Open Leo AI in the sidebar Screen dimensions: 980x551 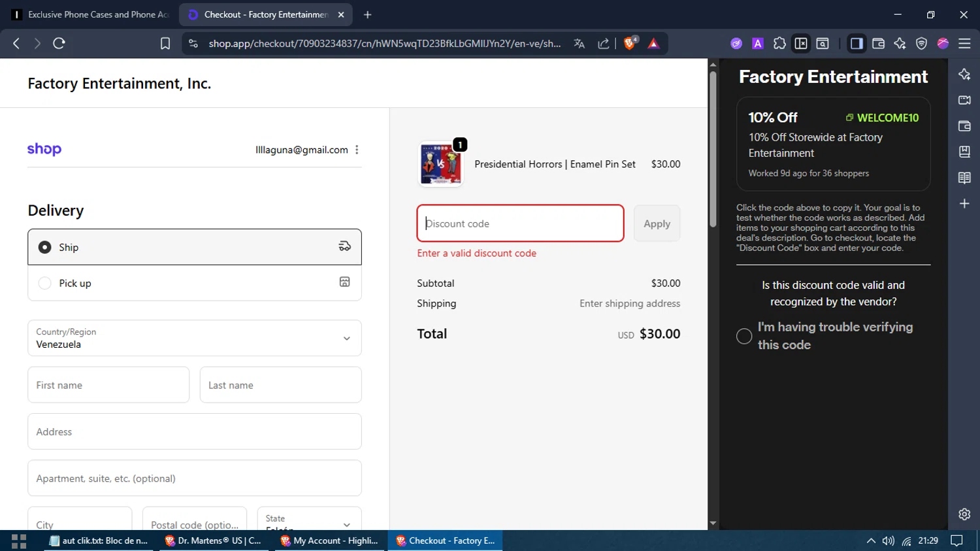(964, 74)
